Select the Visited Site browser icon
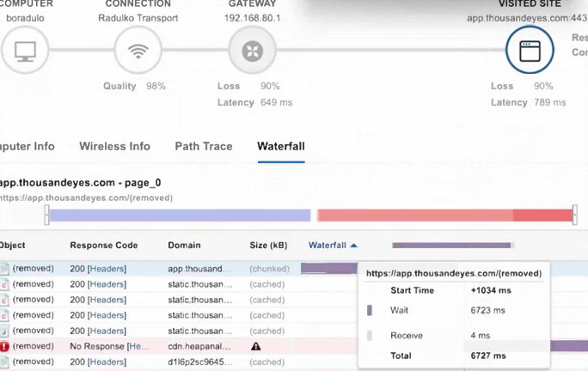This screenshot has height=371, width=588. tap(530, 51)
